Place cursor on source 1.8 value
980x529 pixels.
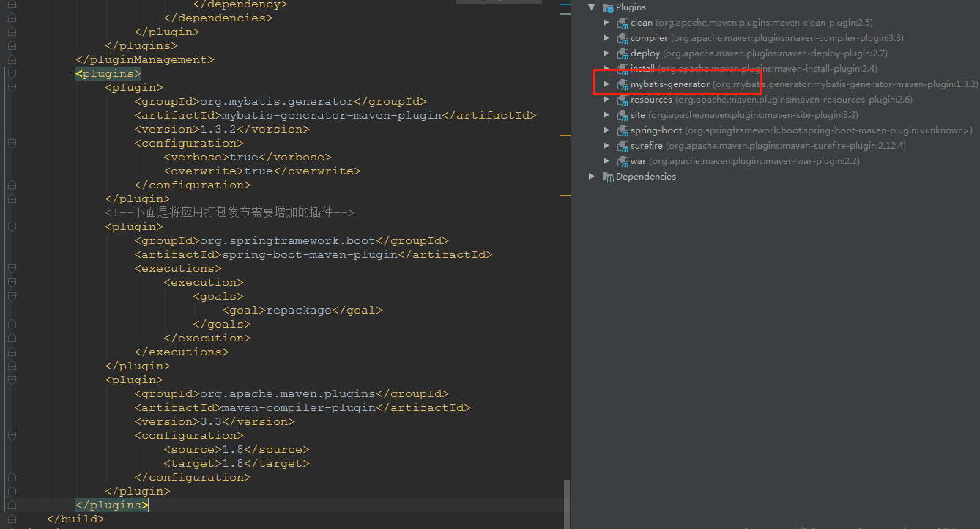232,449
